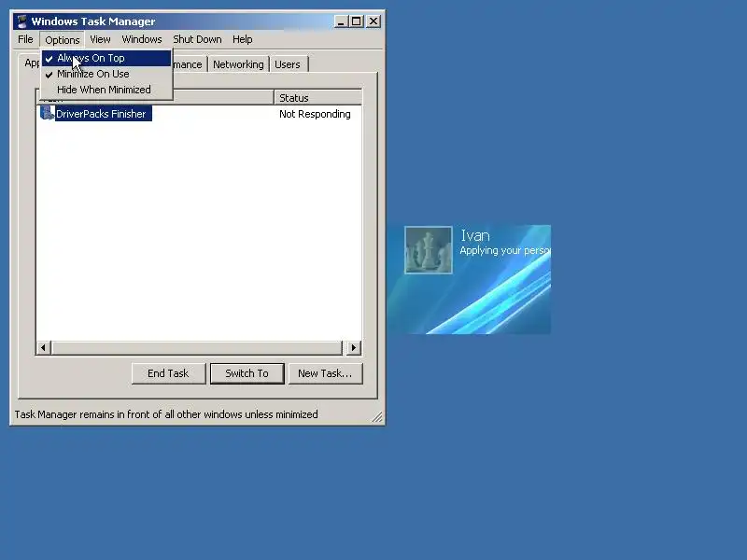Open the File menu

(25, 39)
